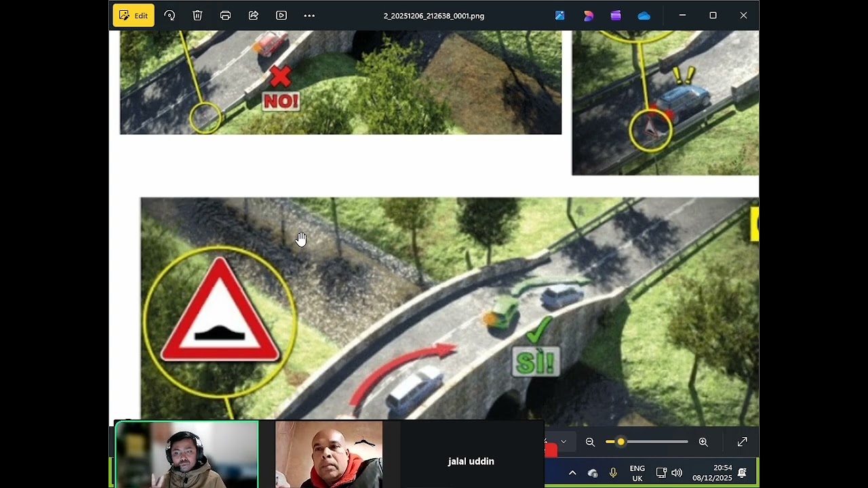
Task: Click the microphone tray icon
Action: pyautogui.click(x=613, y=473)
